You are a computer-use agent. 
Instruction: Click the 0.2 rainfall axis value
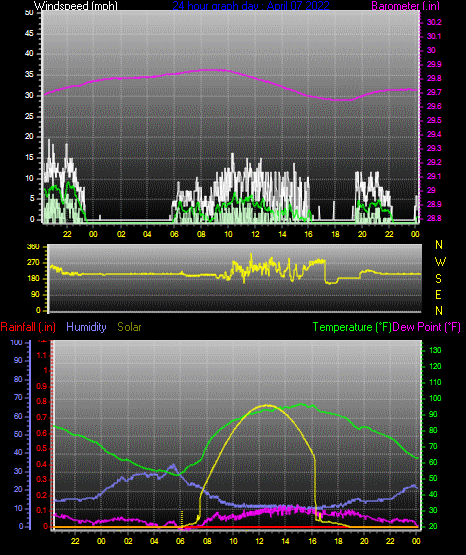click(x=42, y=495)
